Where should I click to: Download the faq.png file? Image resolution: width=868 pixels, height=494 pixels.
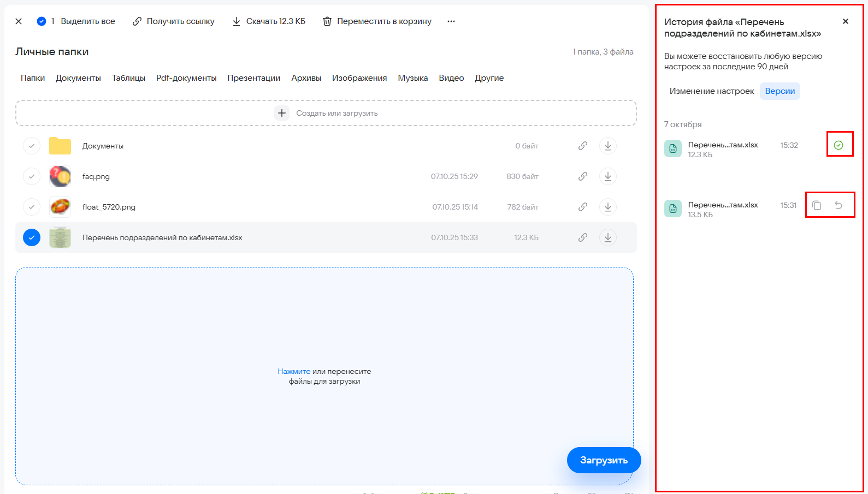[607, 176]
